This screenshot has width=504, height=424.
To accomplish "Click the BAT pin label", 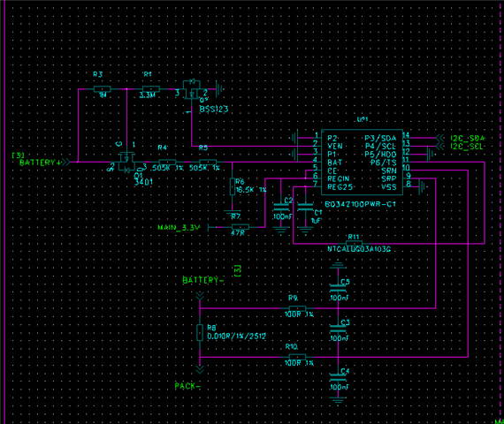I will point(334,163).
